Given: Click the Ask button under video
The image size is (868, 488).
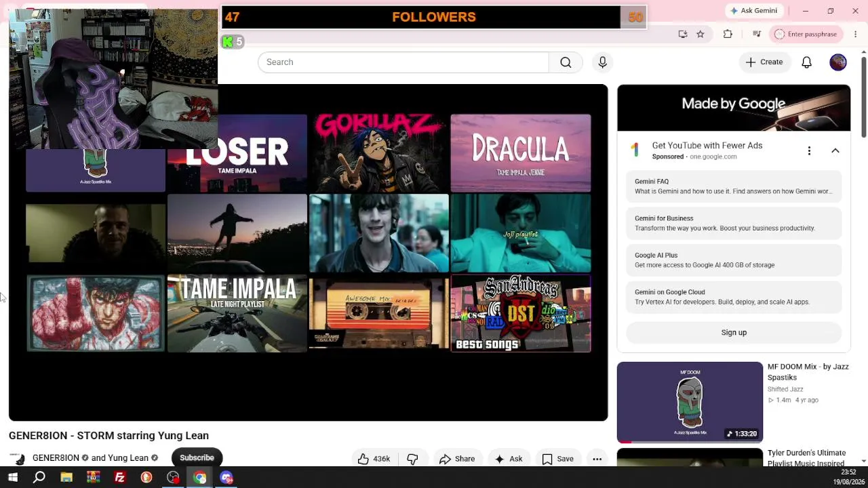Looking at the screenshot, I should 509,459.
